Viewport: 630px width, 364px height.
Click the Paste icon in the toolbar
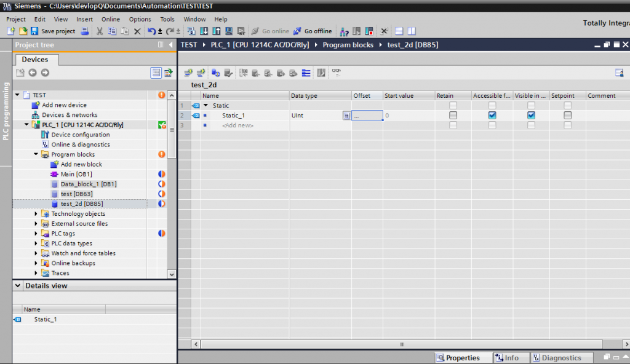pos(124,31)
